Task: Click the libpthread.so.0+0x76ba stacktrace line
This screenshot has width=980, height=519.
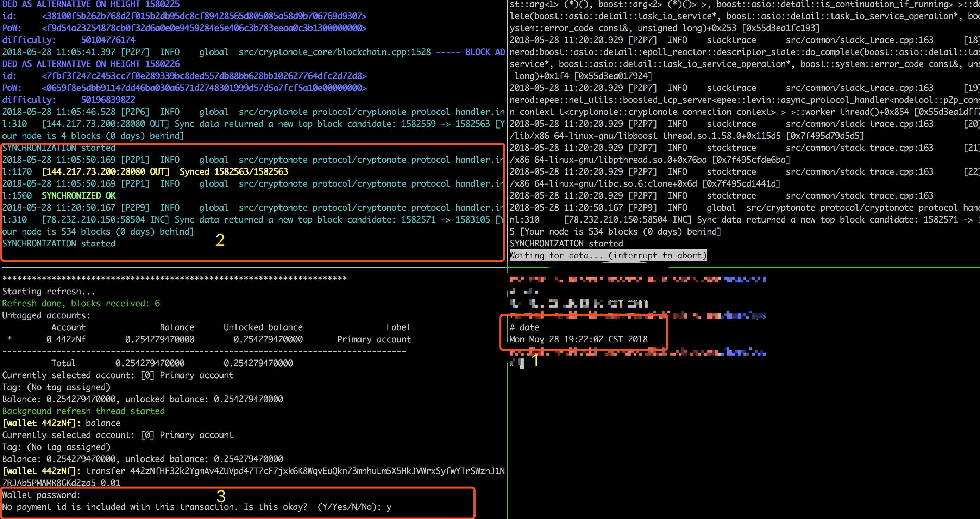Action: click(x=650, y=160)
